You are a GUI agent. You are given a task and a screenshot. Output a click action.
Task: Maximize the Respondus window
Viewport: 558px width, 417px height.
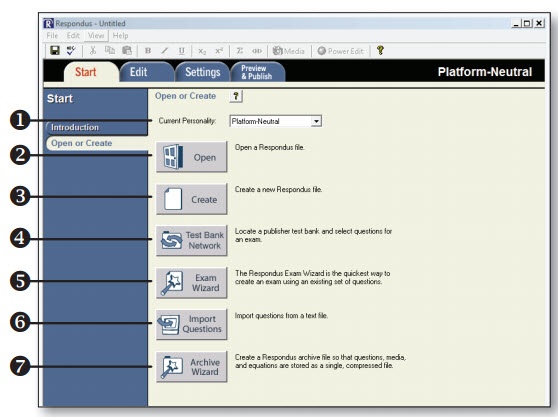(x=527, y=23)
